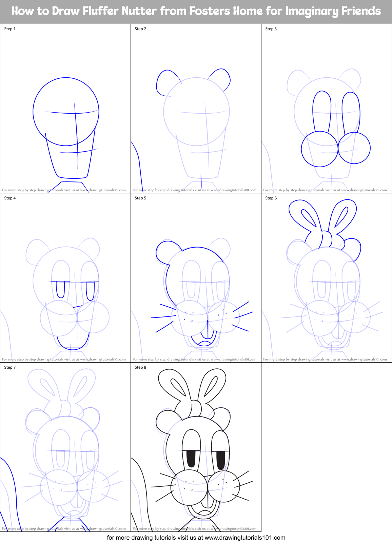
Task: Click the 'Step 7' label
Action: 10,367
